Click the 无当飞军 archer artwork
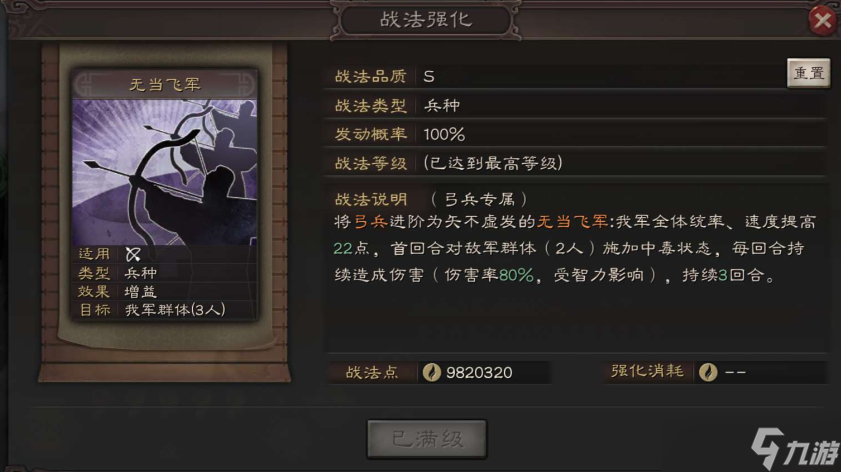The height and width of the screenshot is (472, 841). pyautogui.click(x=165, y=172)
